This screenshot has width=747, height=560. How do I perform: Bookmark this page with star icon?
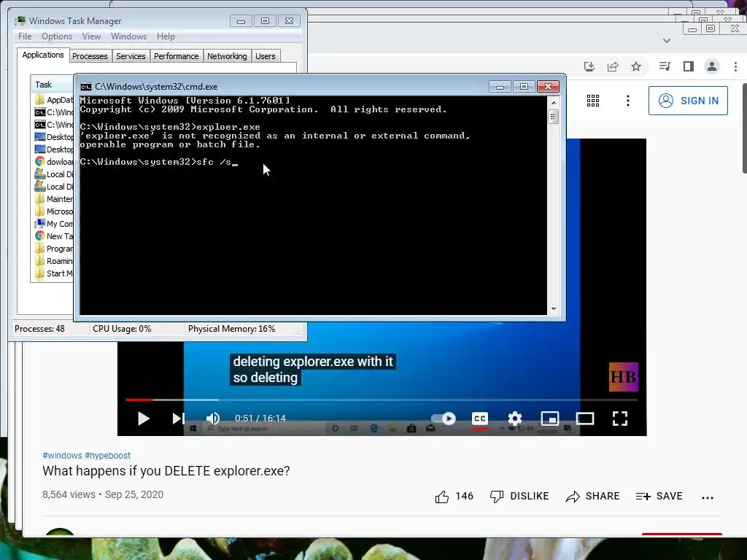636,66
